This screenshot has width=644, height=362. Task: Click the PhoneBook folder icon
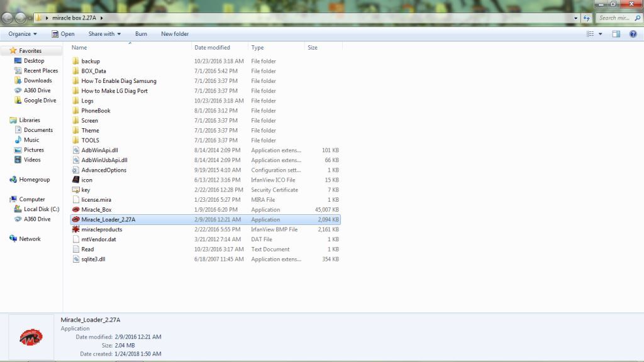(75, 111)
